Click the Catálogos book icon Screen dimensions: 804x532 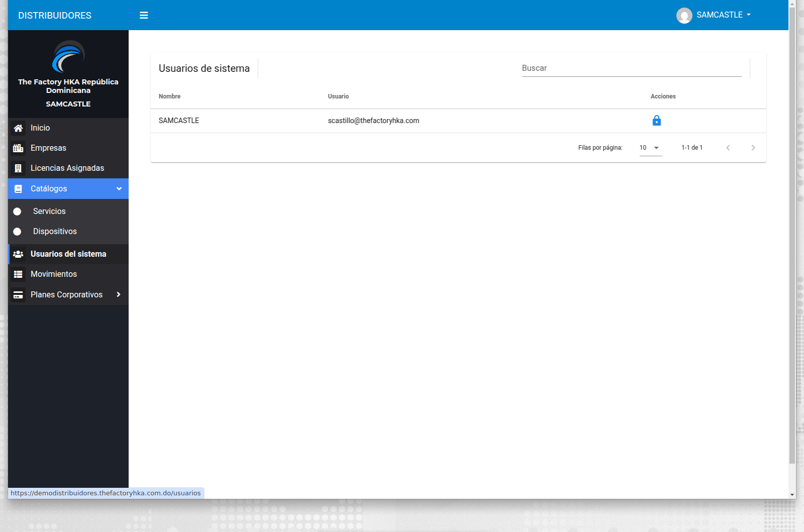pyautogui.click(x=18, y=189)
